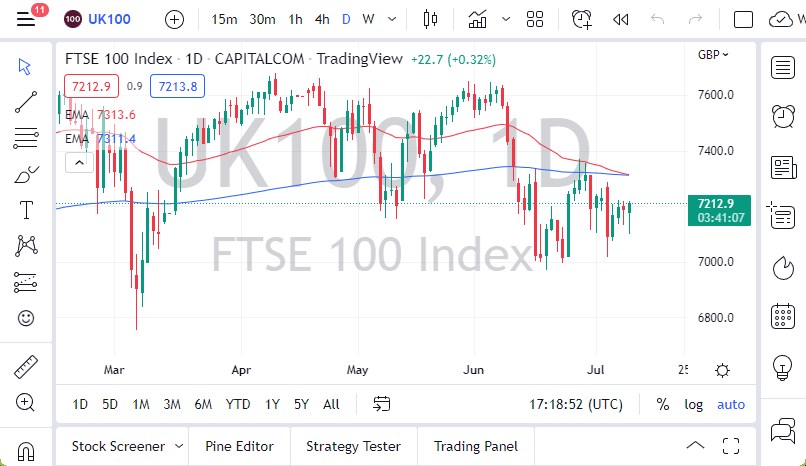Click the 7213.8 buy price box
Viewport: 806px width, 466px height.
(176, 87)
